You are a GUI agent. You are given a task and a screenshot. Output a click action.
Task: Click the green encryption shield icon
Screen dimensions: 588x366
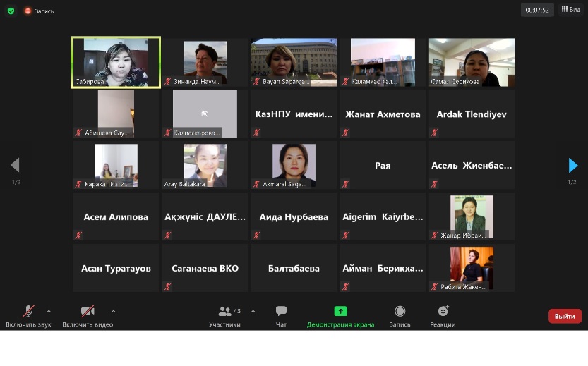click(x=11, y=11)
